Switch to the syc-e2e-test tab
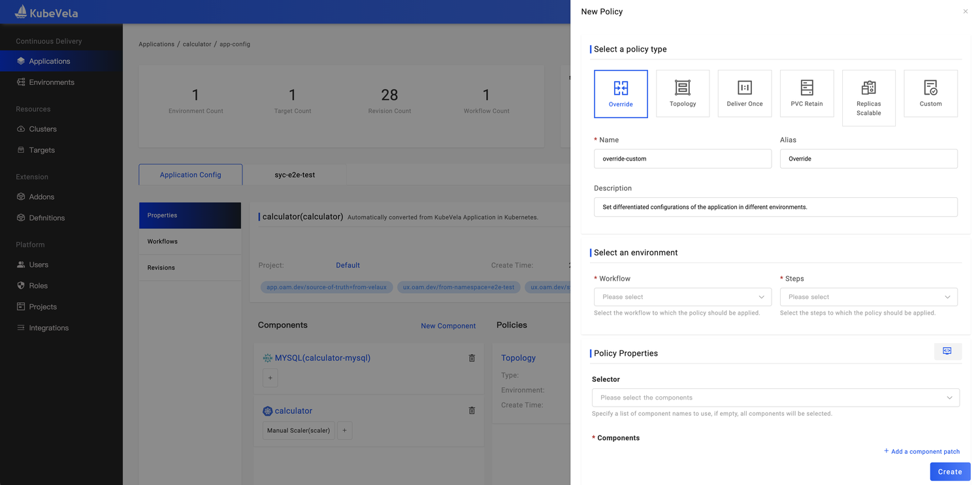 coord(295,175)
